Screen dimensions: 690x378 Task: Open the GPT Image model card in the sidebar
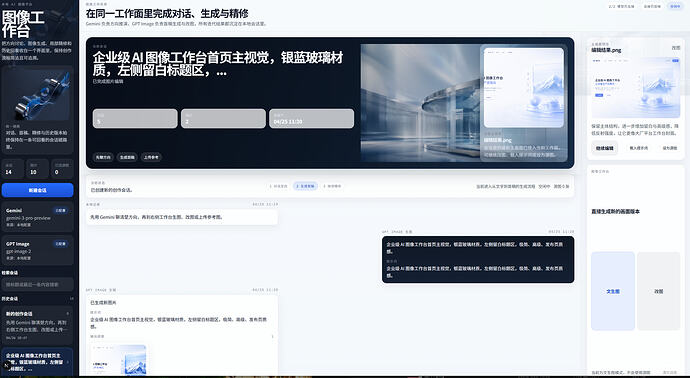click(x=37, y=250)
